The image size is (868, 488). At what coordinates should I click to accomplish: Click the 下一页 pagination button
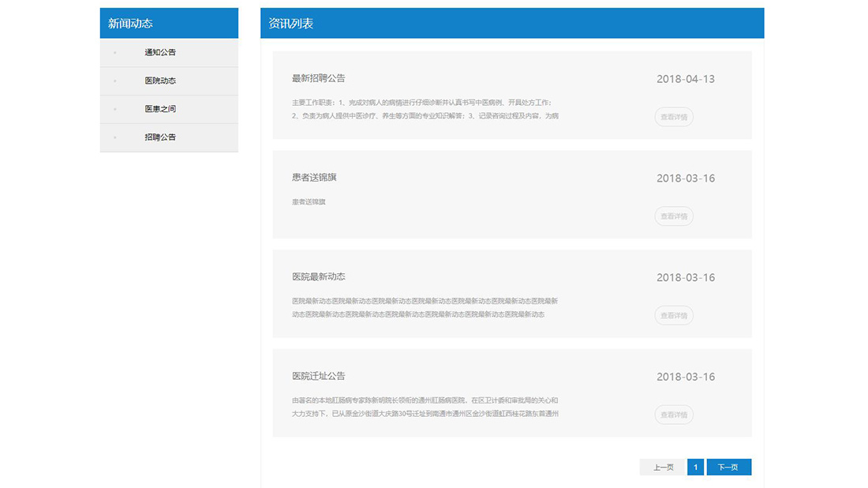[728, 467]
